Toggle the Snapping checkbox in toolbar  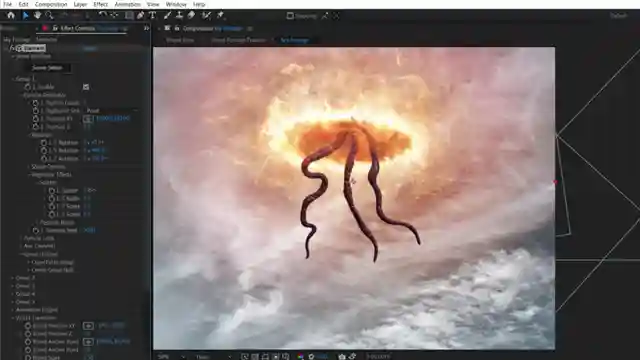290,16
